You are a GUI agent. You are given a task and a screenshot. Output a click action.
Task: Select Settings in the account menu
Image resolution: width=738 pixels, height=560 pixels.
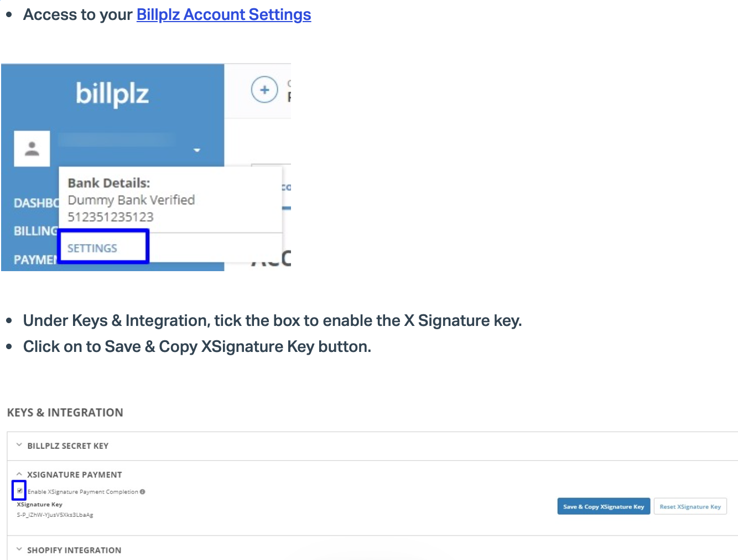click(92, 248)
